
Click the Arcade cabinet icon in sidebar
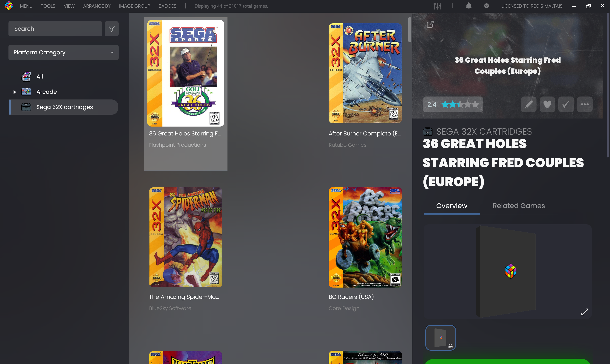26,92
